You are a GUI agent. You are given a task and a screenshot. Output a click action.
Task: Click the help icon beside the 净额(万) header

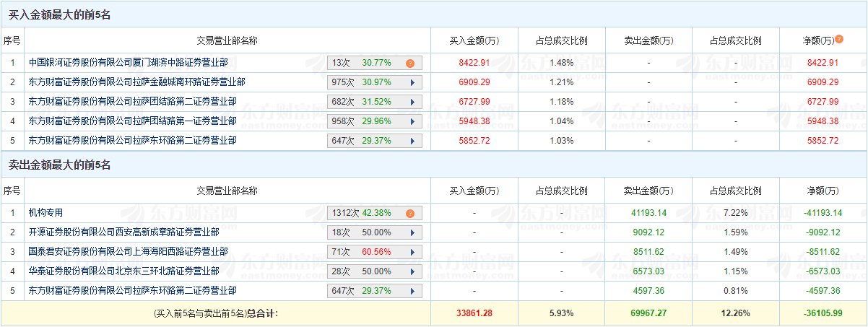pyautogui.click(x=839, y=39)
